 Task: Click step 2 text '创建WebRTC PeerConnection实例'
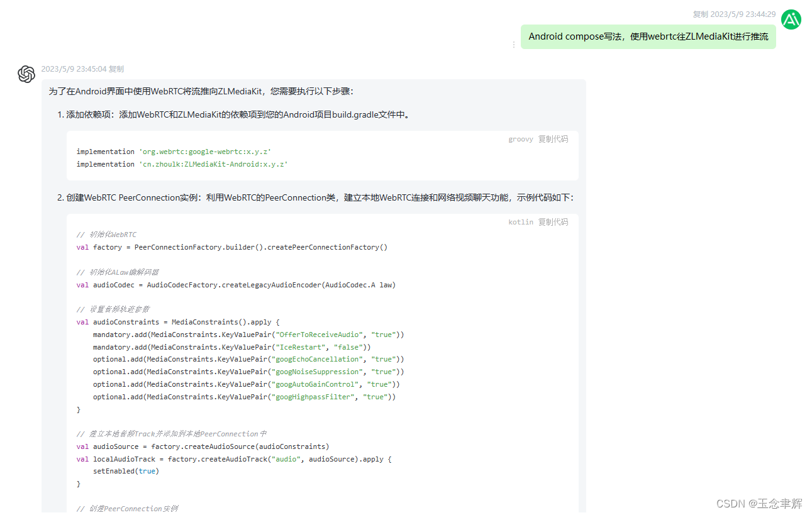point(131,197)
